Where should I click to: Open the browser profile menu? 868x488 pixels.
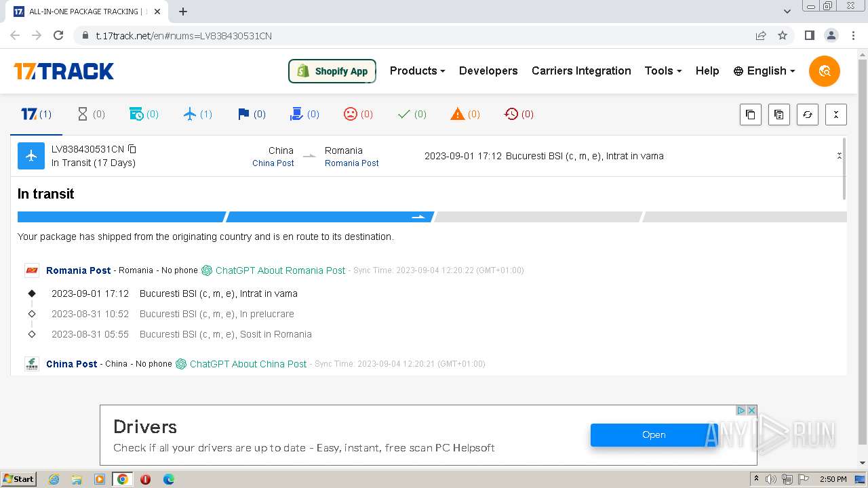point(831,35)
